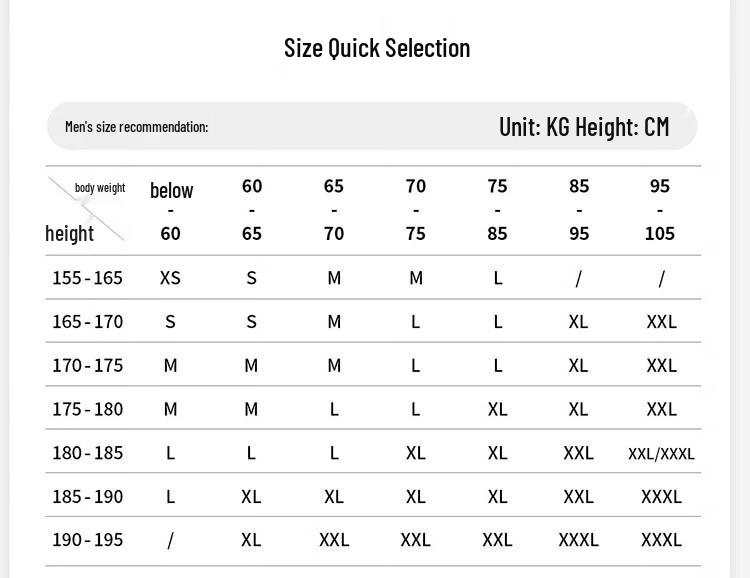Select the 175-180 height row label

coord(88,409)
